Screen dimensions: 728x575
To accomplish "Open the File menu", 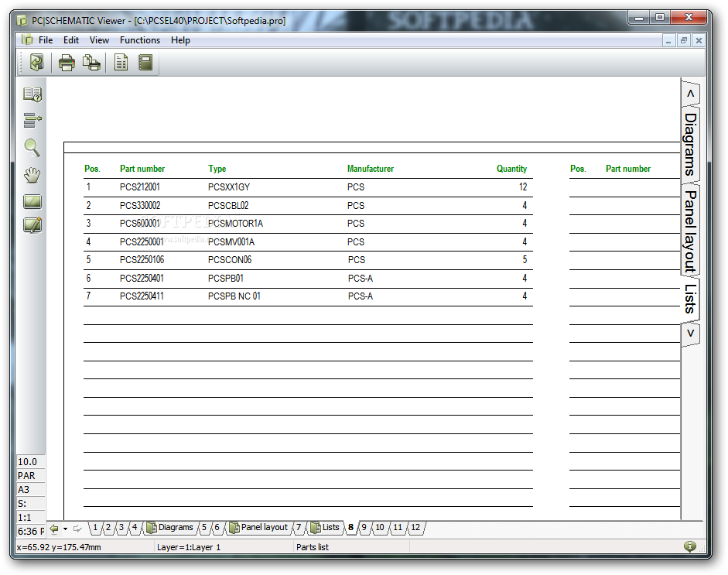I will [x=46, y=40].
